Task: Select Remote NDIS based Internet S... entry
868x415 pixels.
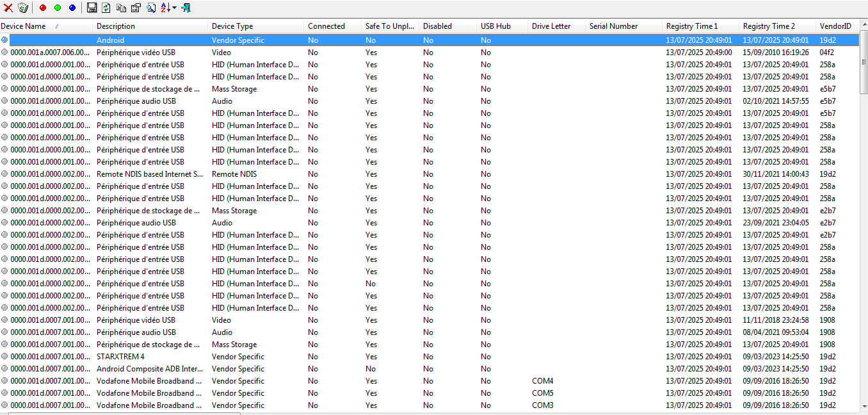Action: [150, 174]
